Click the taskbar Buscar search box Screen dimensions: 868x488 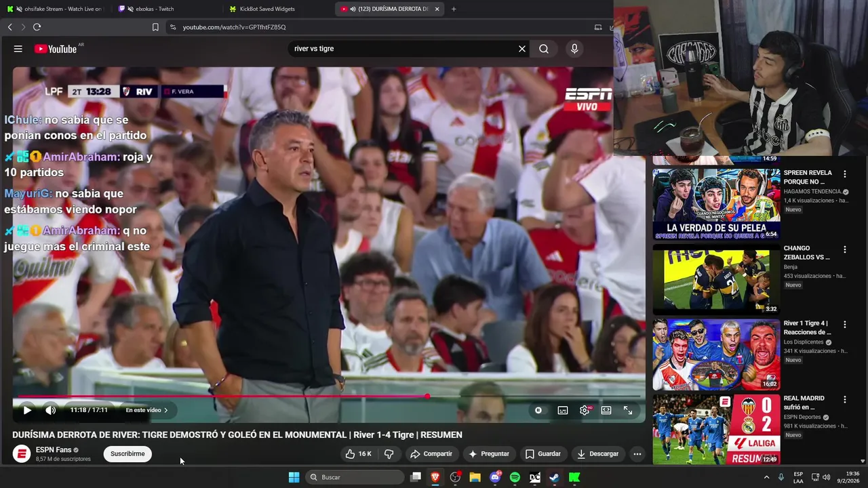tap(355, 477)
